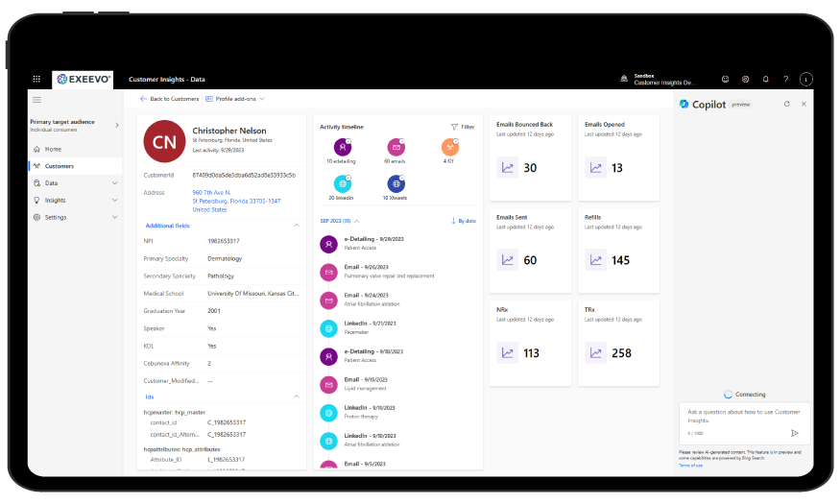Open the settings gear in header

tap(745, 80)
